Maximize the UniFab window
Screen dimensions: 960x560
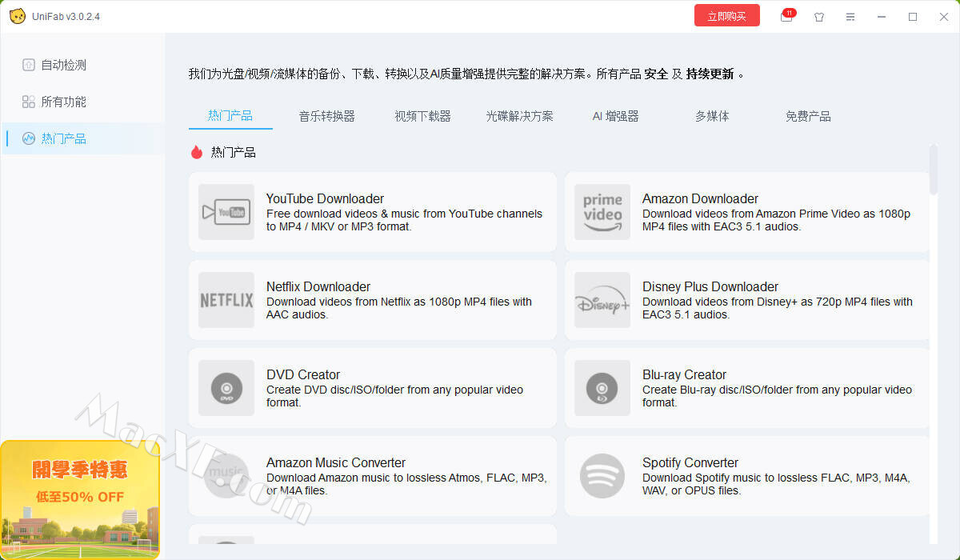913,17
